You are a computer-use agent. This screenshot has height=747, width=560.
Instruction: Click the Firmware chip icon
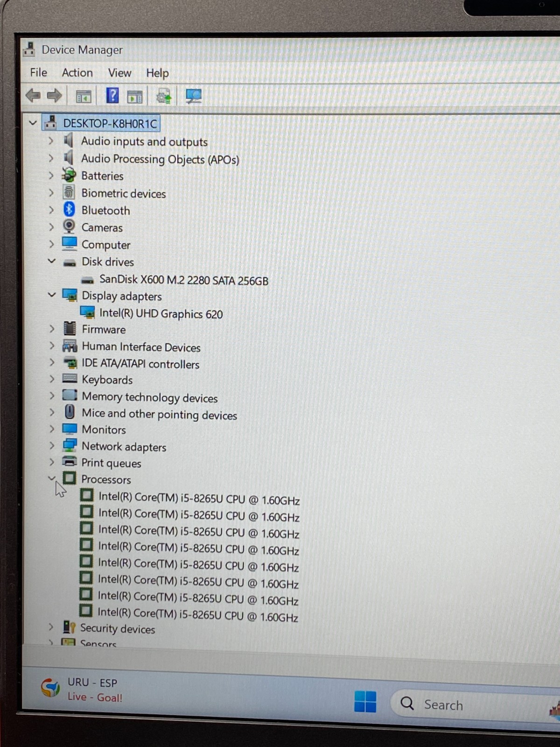tap(70, 328)
